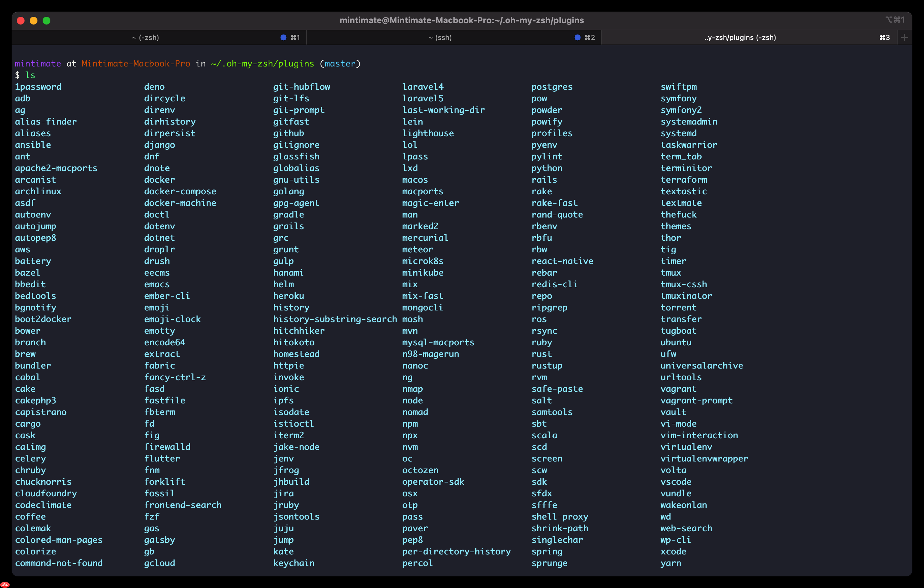Viewport: 924px width, 588px height.
Task: Select the active '..y-zsh/plugins (-zsh)' tab
Action: coord(740,37)
